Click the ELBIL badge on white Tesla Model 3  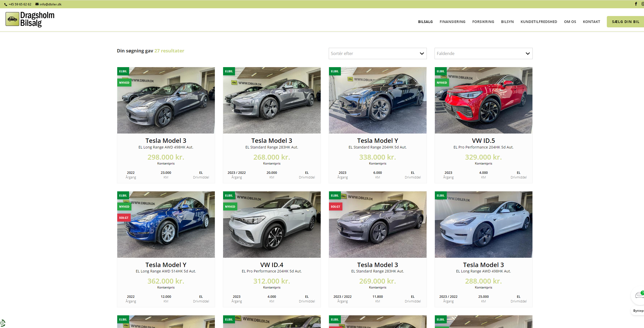(441, 196)
